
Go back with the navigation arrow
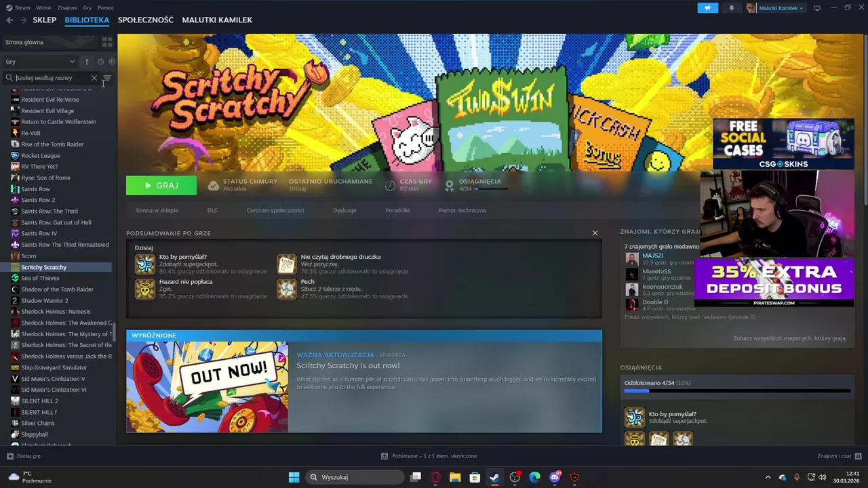click(x=9, y=20)
